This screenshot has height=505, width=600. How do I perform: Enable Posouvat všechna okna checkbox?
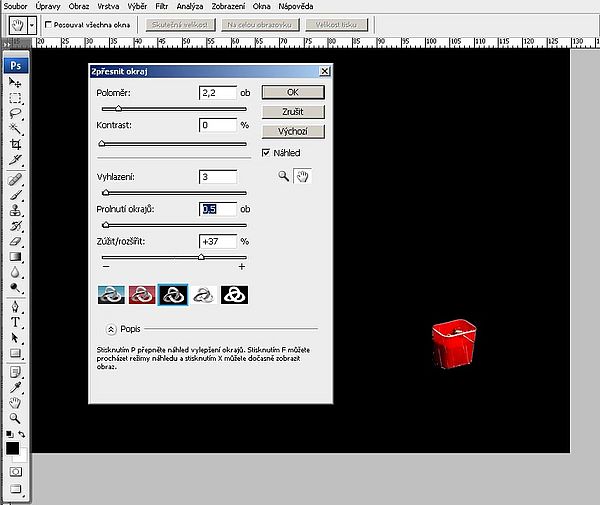49,23
